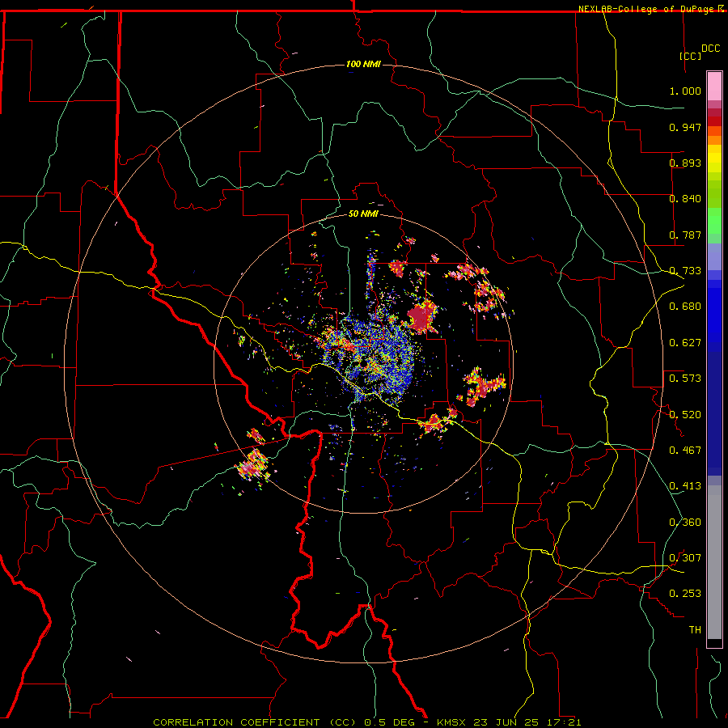Click the DCC label above the color scale
The width and height of the screenshot is (728, 728).
710,49
